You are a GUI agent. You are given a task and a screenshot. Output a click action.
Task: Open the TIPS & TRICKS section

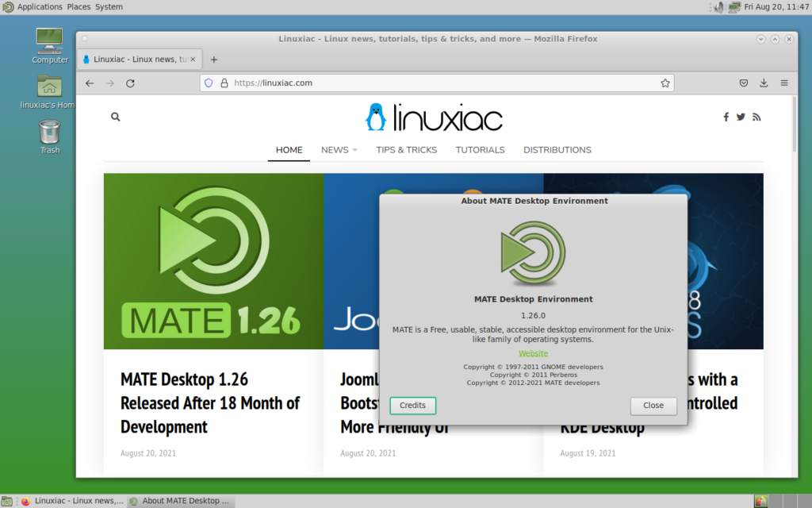pyautogui.click(x=407, y=150)
